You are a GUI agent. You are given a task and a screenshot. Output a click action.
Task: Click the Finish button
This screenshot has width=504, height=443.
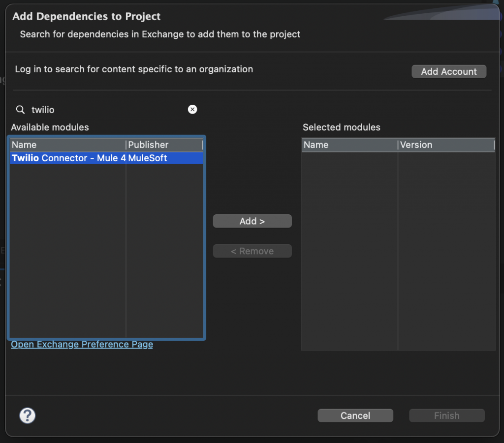click(447, 415)
